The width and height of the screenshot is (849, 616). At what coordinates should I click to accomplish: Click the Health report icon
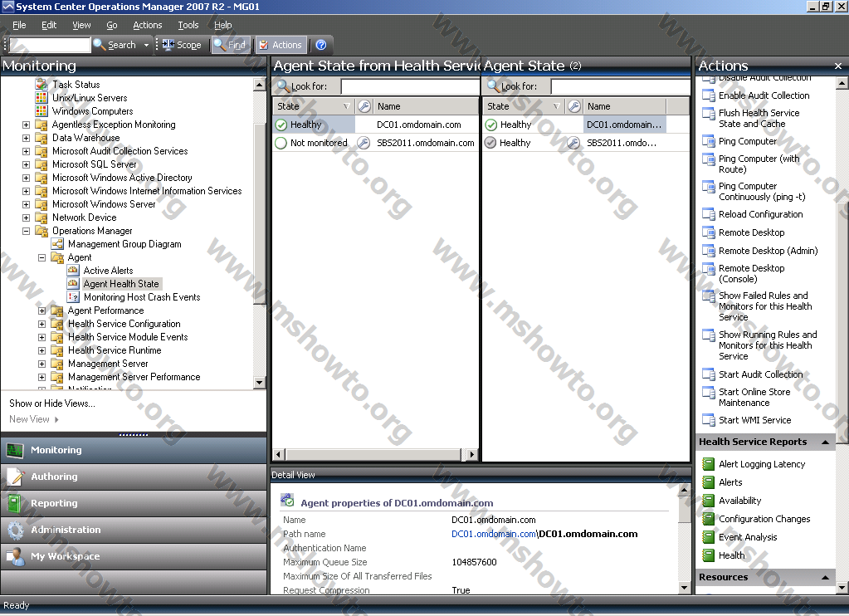point(708,555)
